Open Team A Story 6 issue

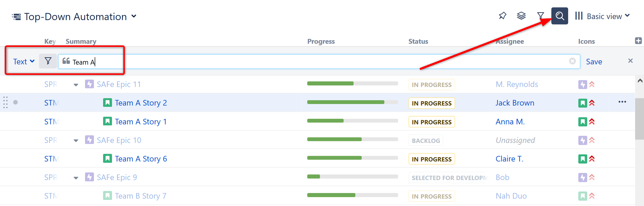tap(141, 159)
